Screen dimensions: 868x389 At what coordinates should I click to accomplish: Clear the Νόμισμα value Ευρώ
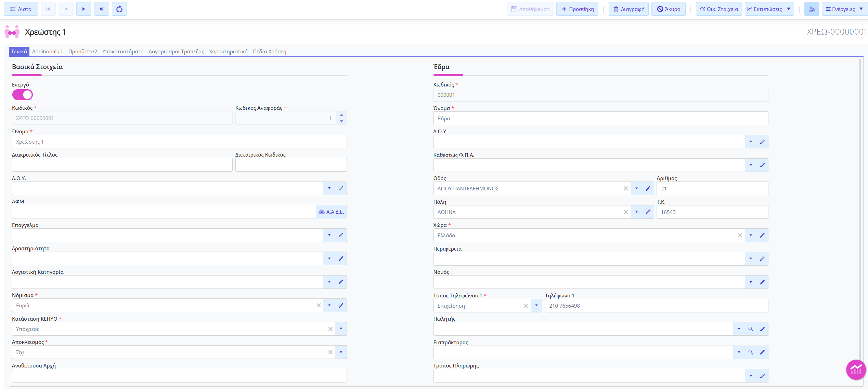319,305
